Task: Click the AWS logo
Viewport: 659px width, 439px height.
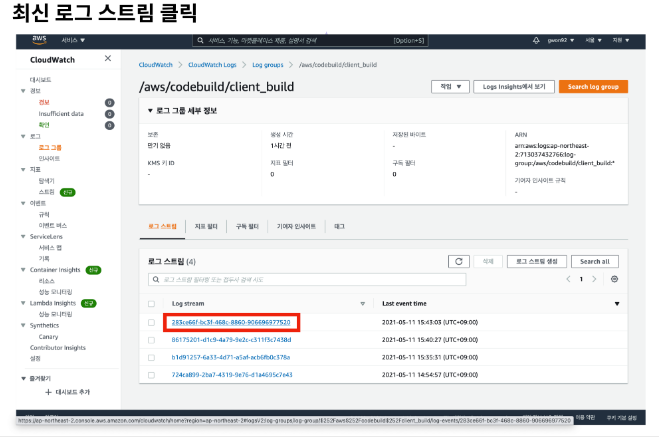Action: click(39, 39)
